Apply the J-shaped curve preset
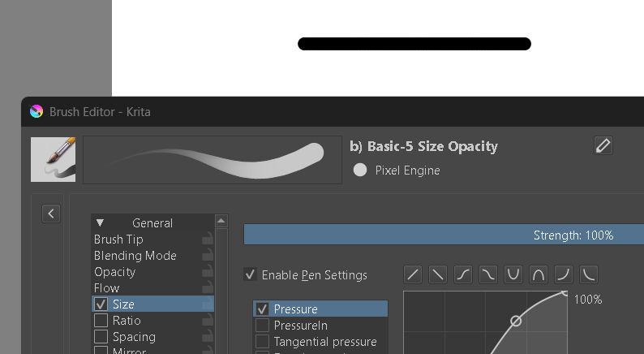 (564, 274)
